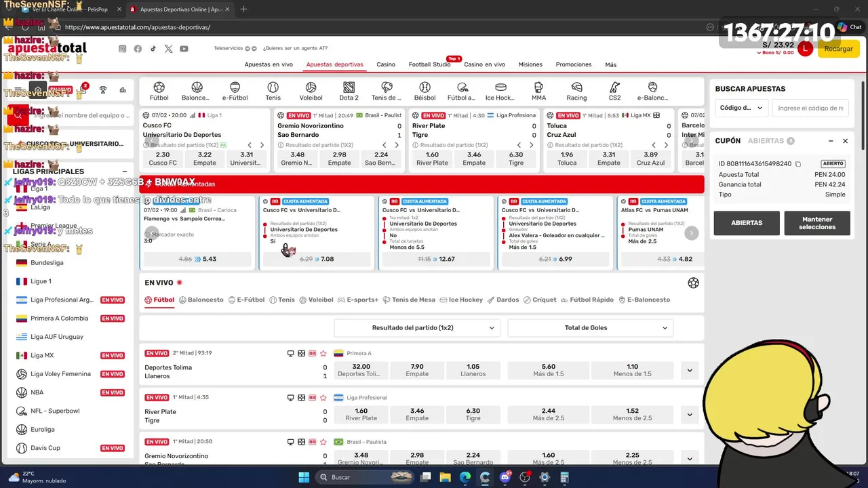Collapse the Ligas Principales section
The width and height of the screenshot is (868, 488).
pos(125,171)
